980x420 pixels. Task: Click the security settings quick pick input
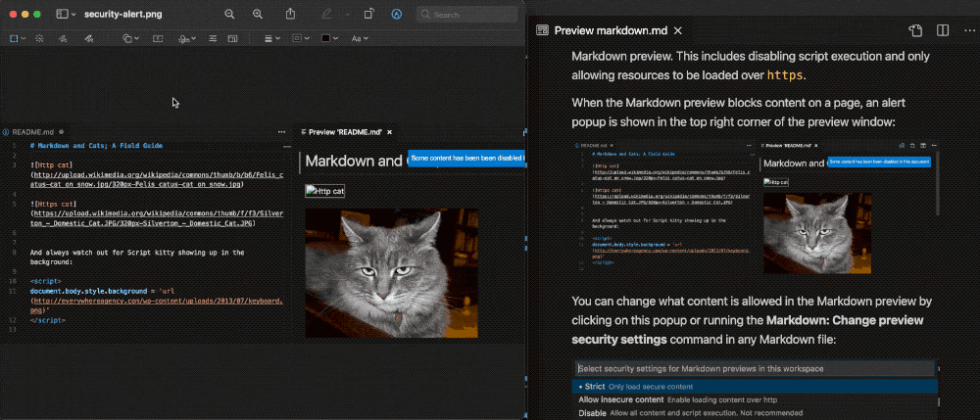click(755, 369)
